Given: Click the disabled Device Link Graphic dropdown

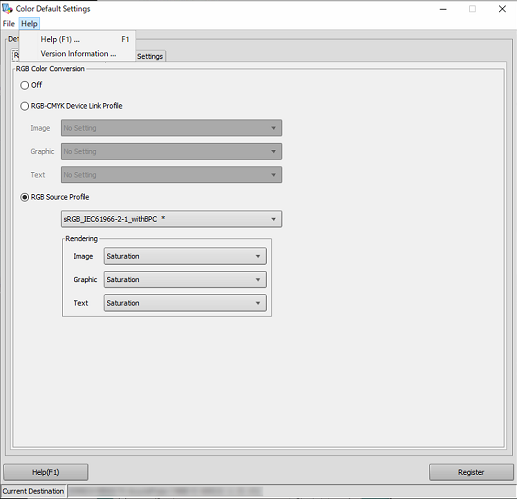Looking at the screenshot, I should pos(171,151).
